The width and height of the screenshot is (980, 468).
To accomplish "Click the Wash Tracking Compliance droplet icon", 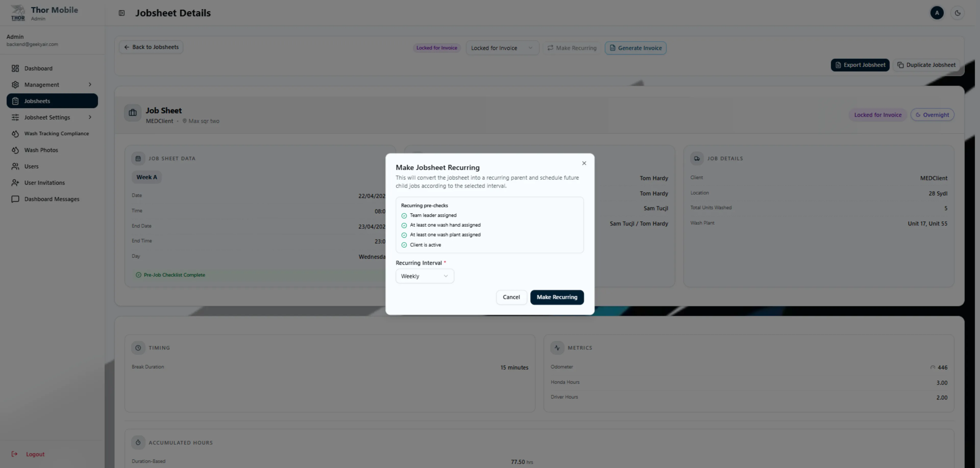I will [x=15, y=133].
